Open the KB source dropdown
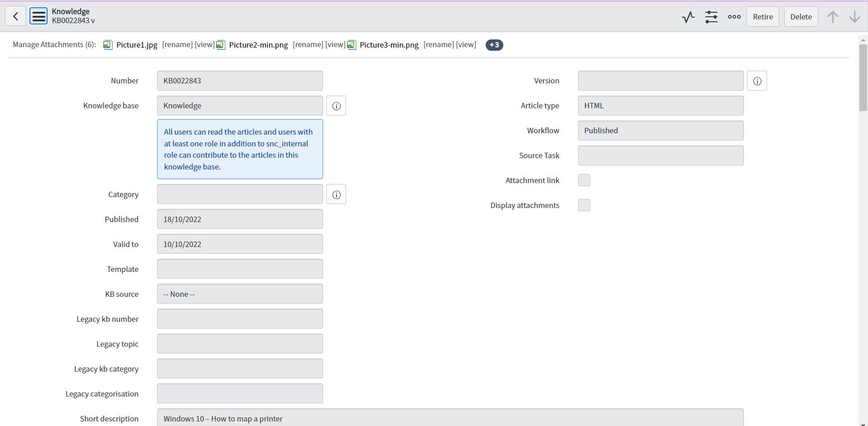The height and width of the screenshot is (426, 868). (240, 294)
